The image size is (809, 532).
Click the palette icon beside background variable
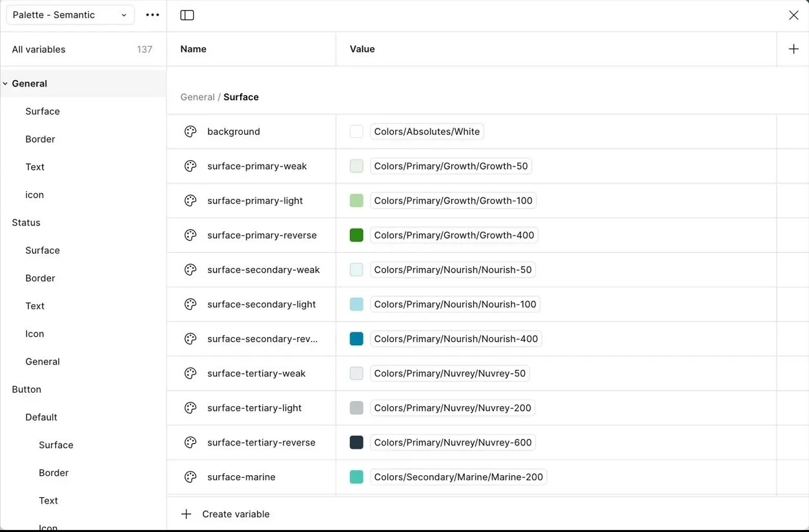coord(190,132)
